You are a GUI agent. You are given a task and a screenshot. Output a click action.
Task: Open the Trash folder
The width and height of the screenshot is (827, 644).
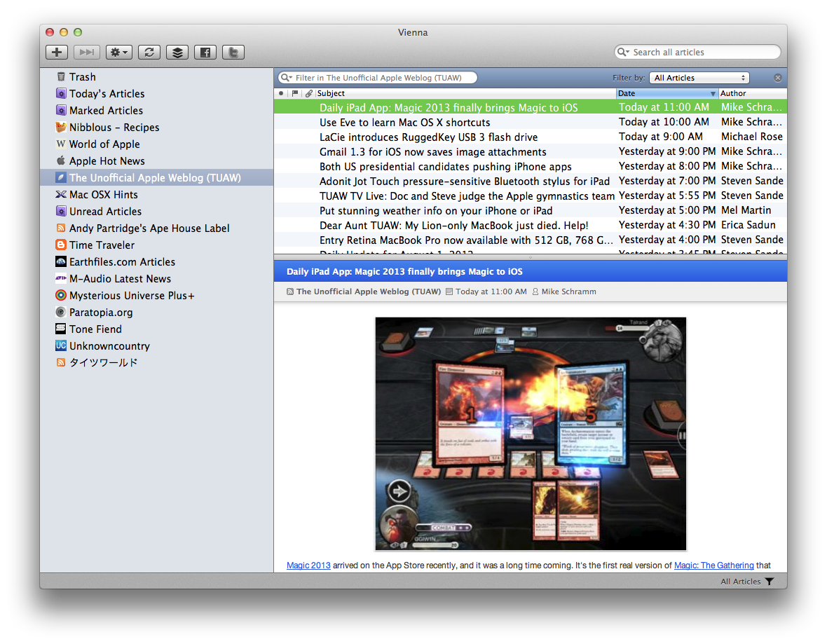82,77
